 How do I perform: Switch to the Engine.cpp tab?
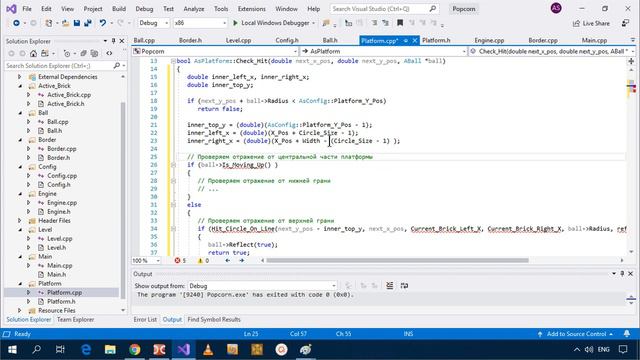[x=489, y=40]
